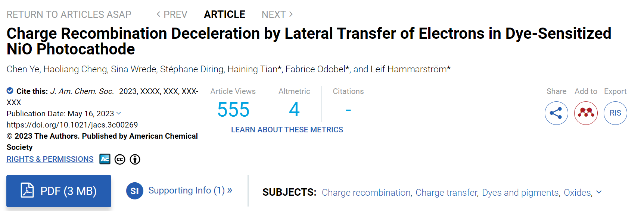The width and height of the screenshot is (644, 211).
Task: Select the Charge recombination subject
Action: [366, 193]
